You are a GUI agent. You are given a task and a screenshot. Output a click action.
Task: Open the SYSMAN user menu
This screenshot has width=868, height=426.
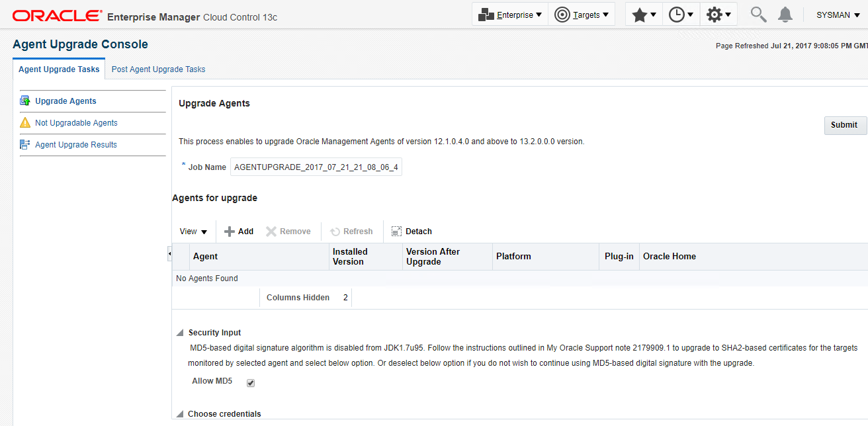point(836,14)
